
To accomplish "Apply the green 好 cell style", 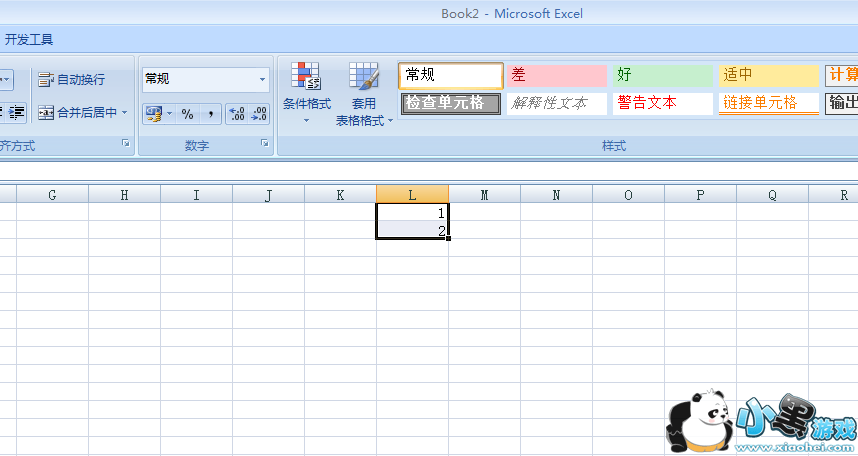I will point(663,76).
